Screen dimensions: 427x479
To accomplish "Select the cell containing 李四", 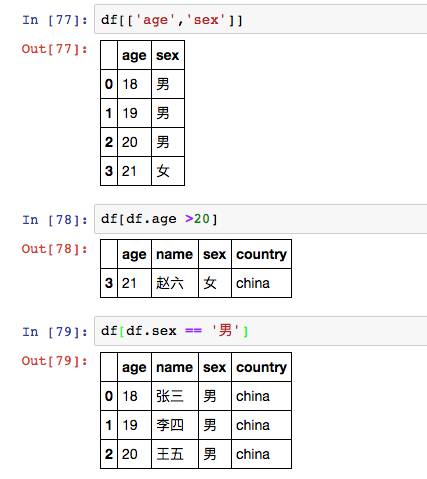I will pyautogui.click(x=175, y=425).
